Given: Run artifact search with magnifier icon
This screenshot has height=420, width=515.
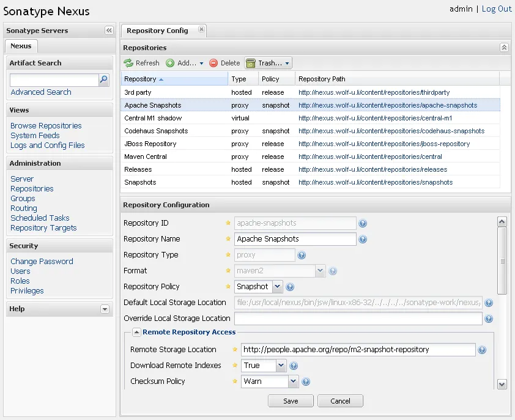Looking at the screenshot, I should (x=103, y=79).
